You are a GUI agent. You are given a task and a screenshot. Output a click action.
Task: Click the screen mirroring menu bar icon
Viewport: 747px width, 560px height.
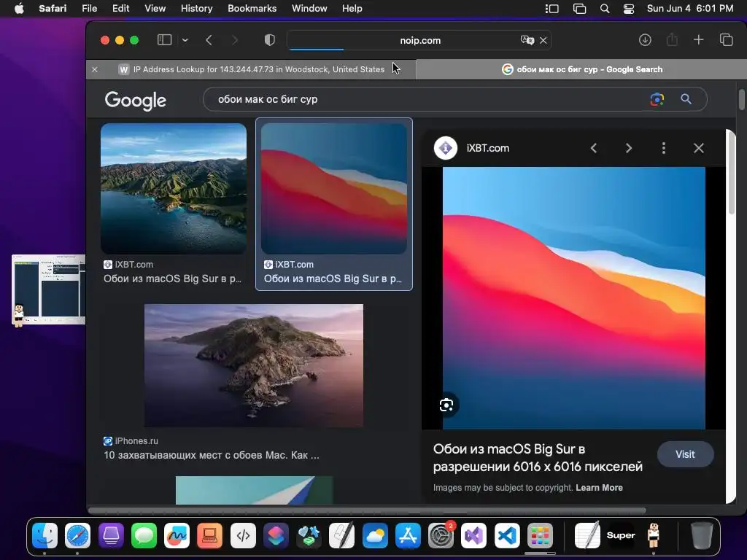coord(579,9)
